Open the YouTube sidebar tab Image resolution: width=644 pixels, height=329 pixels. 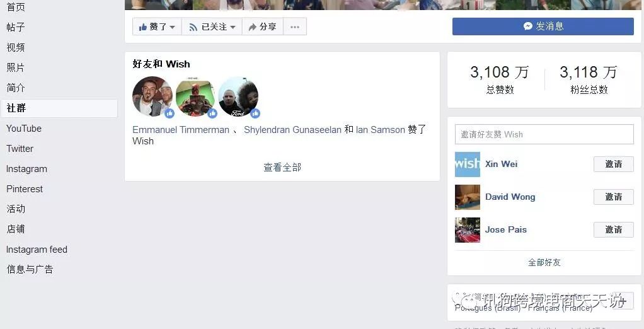pos(24,129)
